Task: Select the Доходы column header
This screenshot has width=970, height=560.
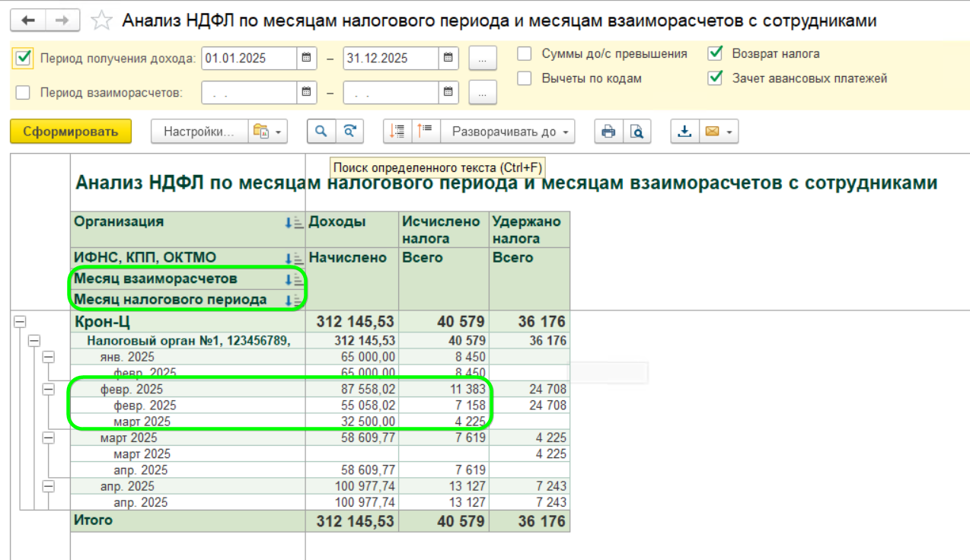Action: [x=353, y=230]
